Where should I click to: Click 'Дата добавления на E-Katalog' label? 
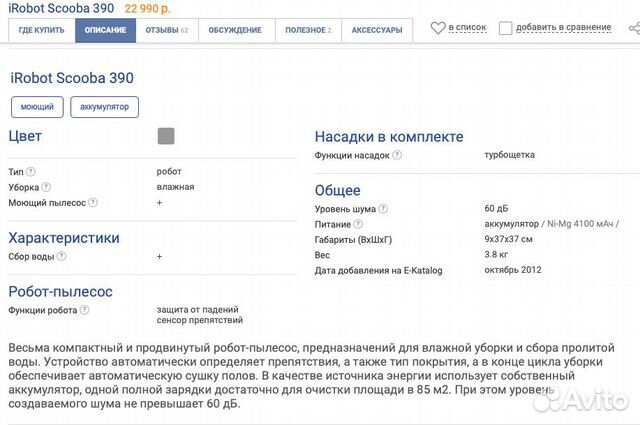378,270
